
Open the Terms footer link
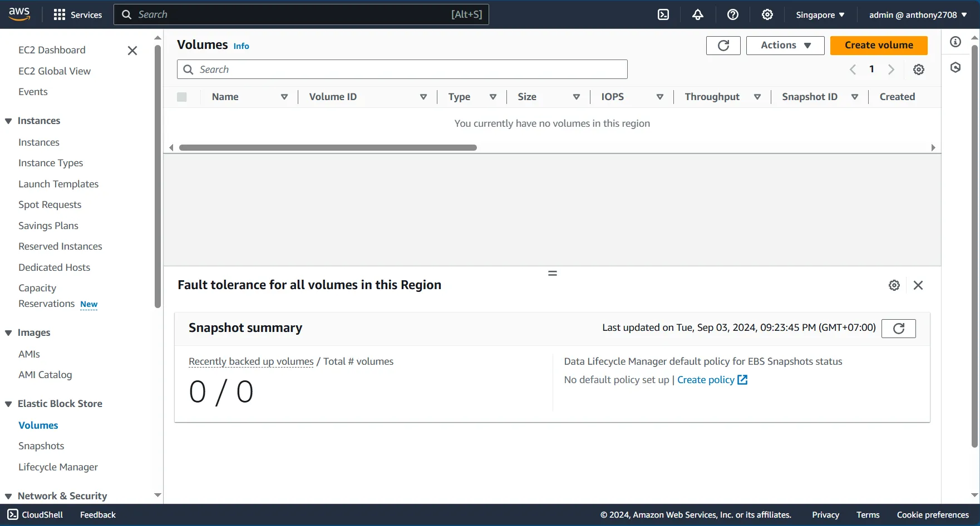tap(868, 515)
